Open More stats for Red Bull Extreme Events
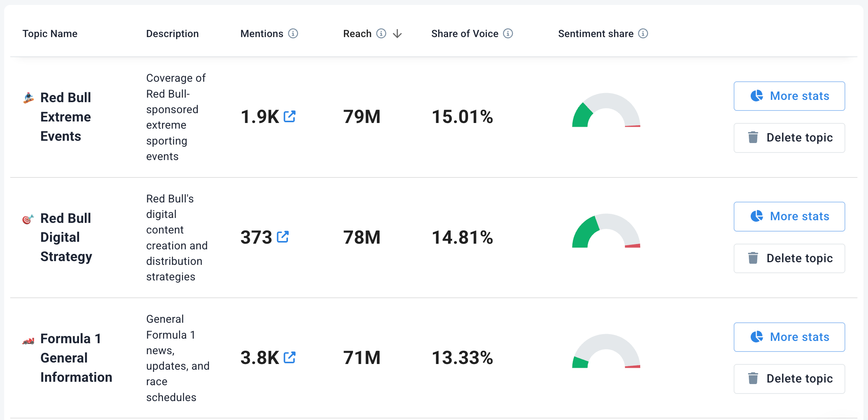Screen dimensions: 868x420 tap(789, 96)
